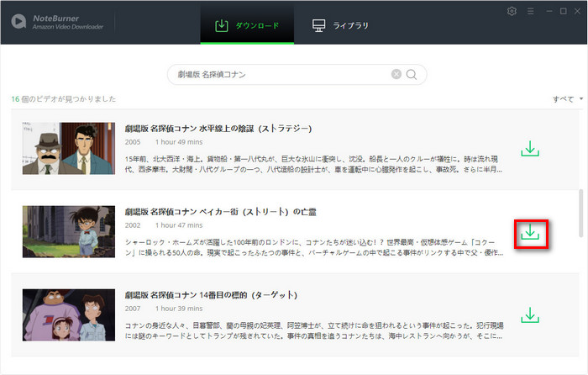
Task: Click duration 1 hour 39 mins
Action: click(x=179, y=309)
